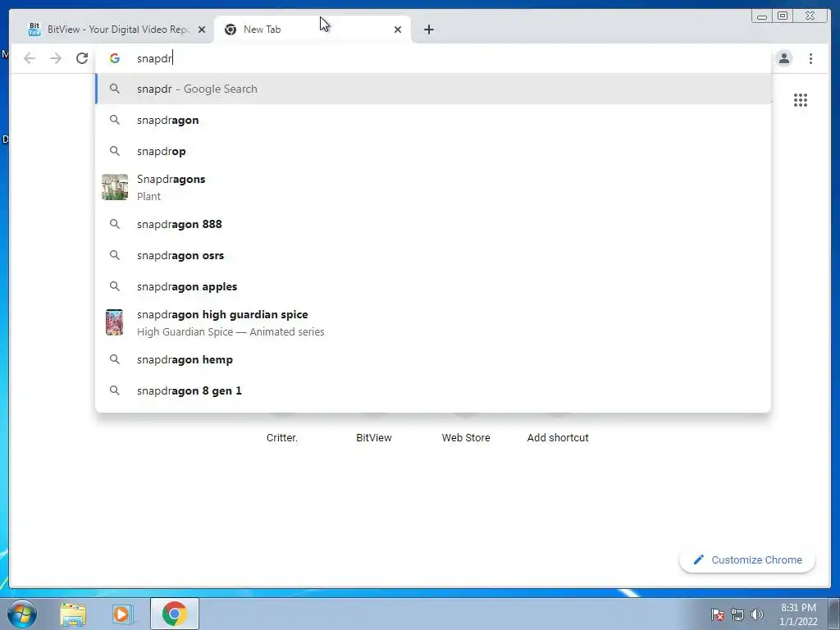The height and width of the screenshot is (630, 840).
Task: Click search icon beside 'snapdragon 8 gen 1'
Action: pyautogui.click(x=115, y=390)
